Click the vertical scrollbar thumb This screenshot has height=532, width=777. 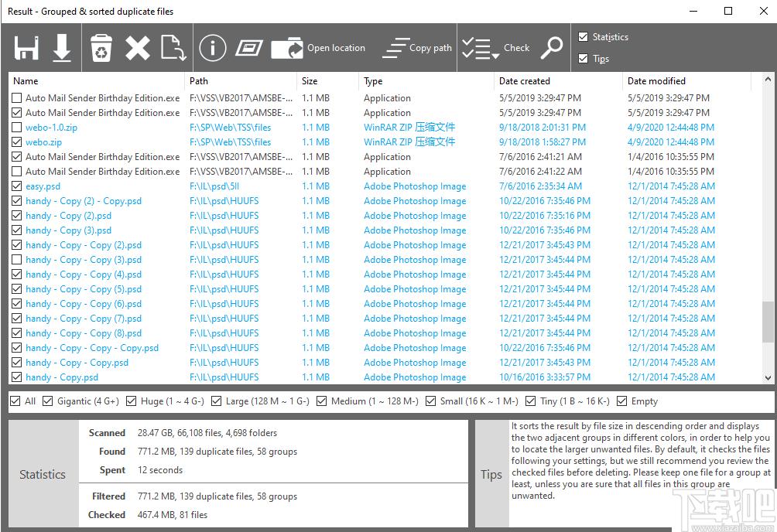[768, 321]
